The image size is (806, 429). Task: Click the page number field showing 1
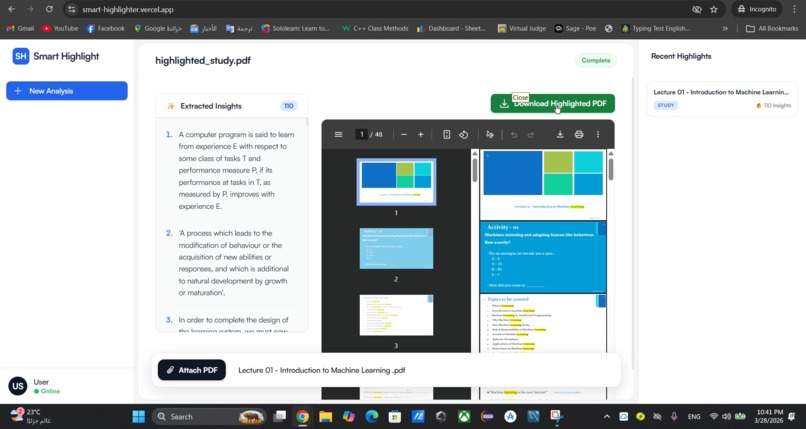pyautogui.click(x=361, y=135)
